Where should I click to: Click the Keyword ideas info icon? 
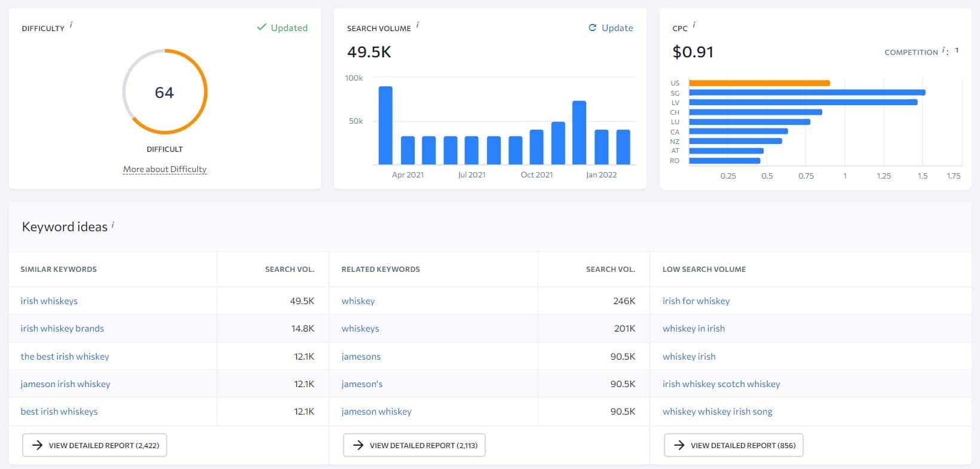point(113,225)
